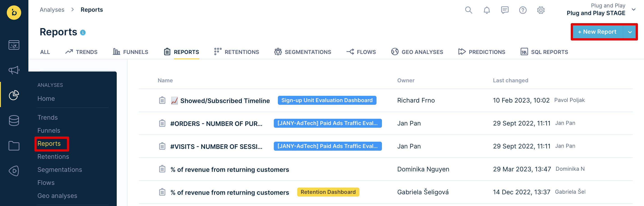Open Campaigns megaphone icon in sidebar

(14, 70)
